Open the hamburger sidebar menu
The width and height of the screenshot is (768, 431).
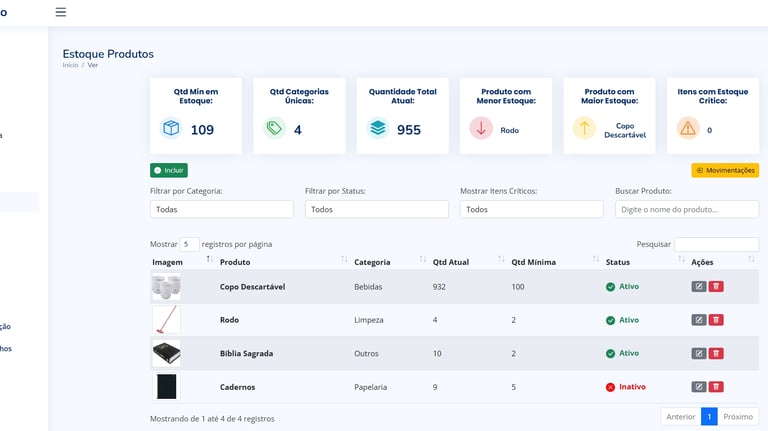(x=61, y=12)
